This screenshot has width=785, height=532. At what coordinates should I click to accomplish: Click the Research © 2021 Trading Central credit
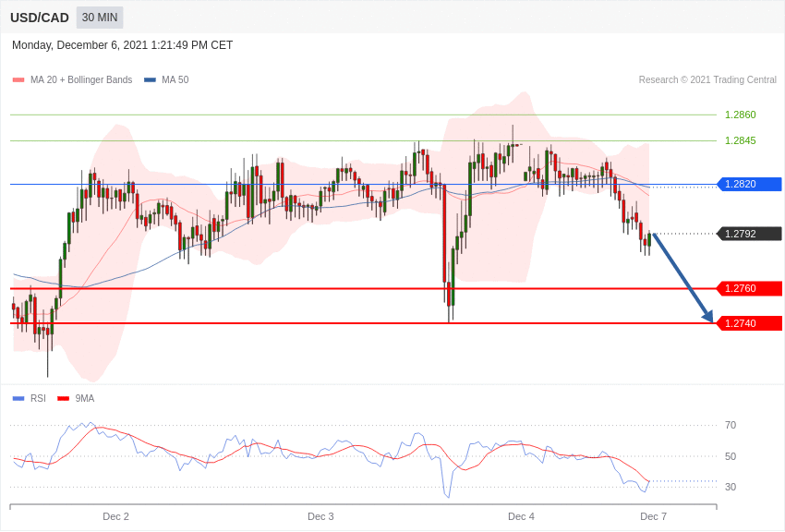[x=707, y=79]
